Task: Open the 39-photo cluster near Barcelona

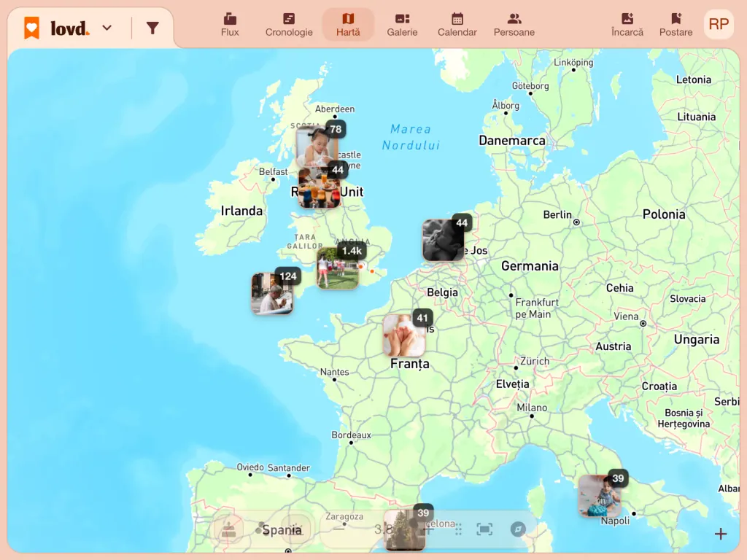Action: point(404,530)
